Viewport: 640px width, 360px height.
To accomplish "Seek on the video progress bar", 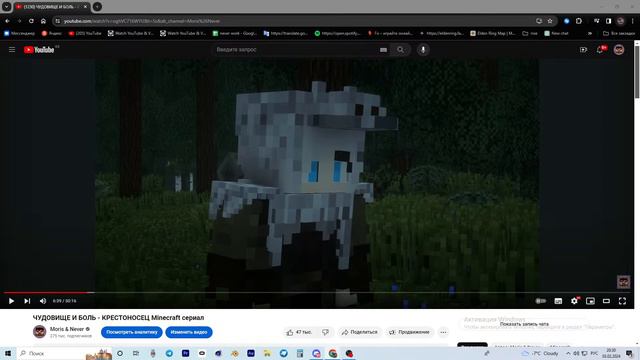I will tap(317, 292).
